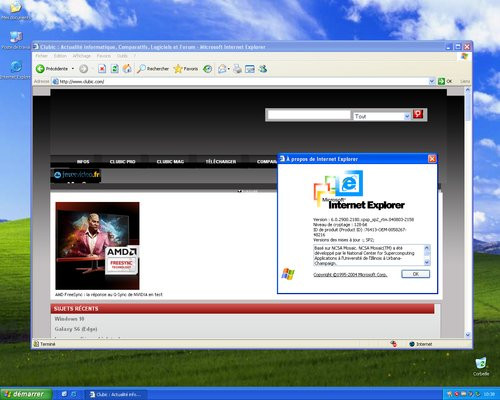Click the red search submit button
The height and width of the screenshot is (400, 500).
coord(418,114)
